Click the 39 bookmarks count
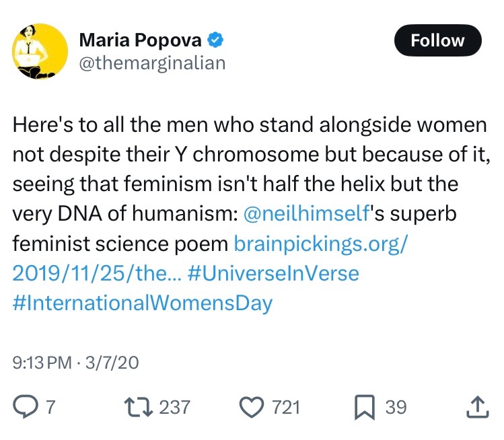 pyautogui.click(x=396, y=406)
